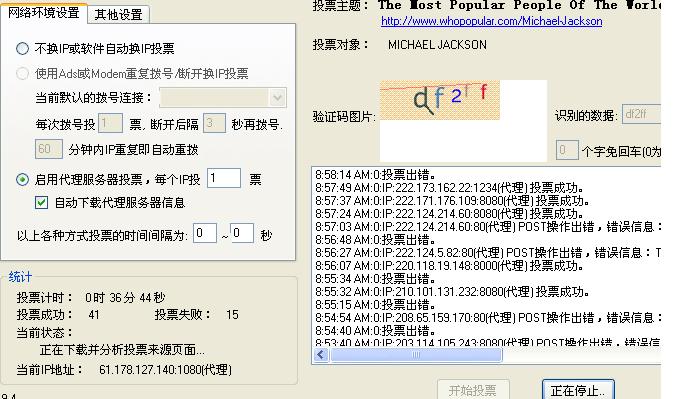683x399 pixels.
Task: Click the maximum vote interval field
Action: [x=242, y=233]
